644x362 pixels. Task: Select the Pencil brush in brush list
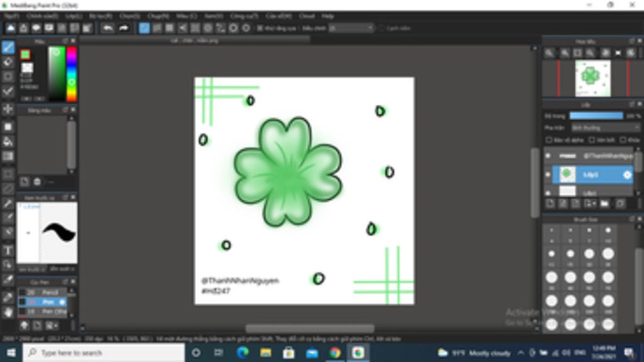42,292
